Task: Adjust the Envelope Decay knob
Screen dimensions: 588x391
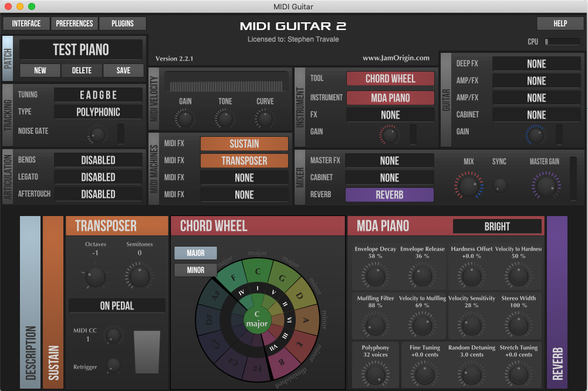Action: pyautogui.click(x=376, y=277)
